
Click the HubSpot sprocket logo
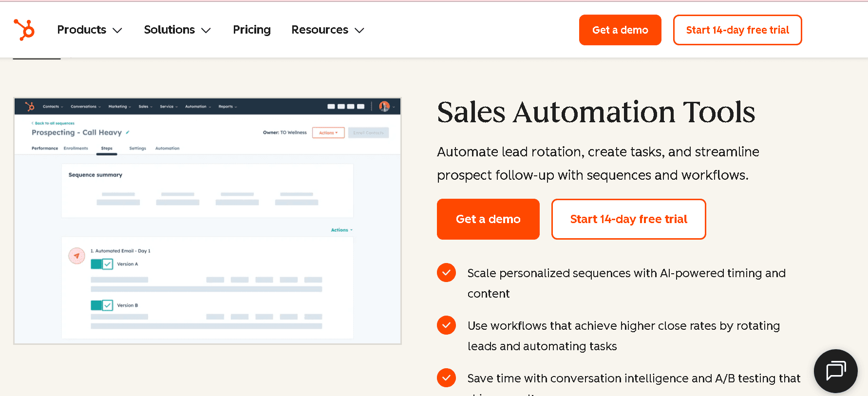pos(24,30)
